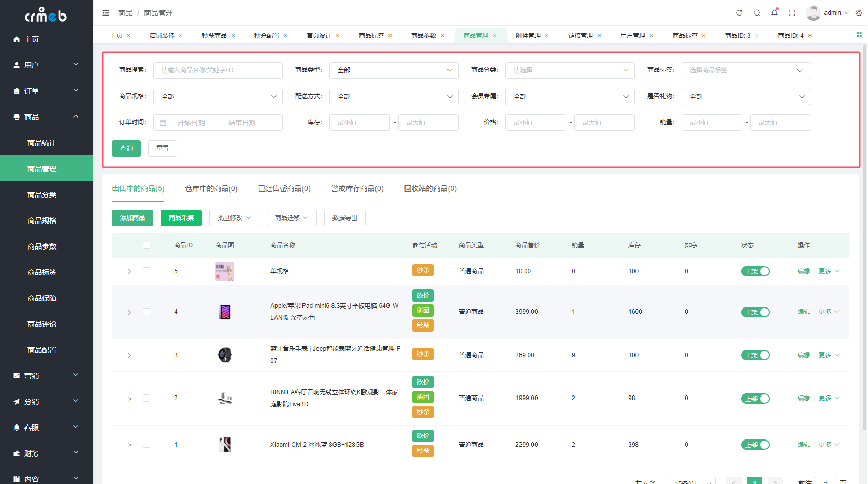
Task: Click the admin avatar
Action: (x=813, y=13)
